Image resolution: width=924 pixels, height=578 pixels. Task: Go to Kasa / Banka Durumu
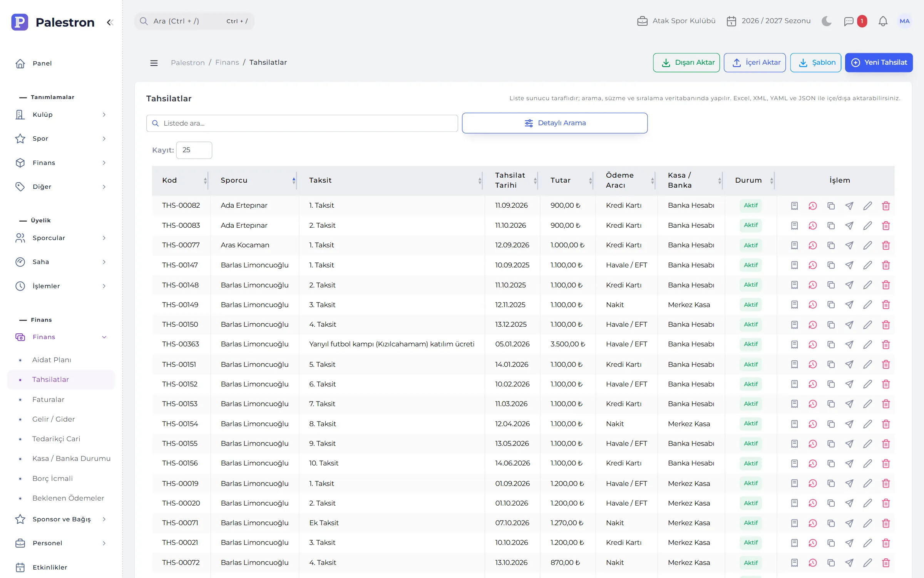[x=71, y=459]
